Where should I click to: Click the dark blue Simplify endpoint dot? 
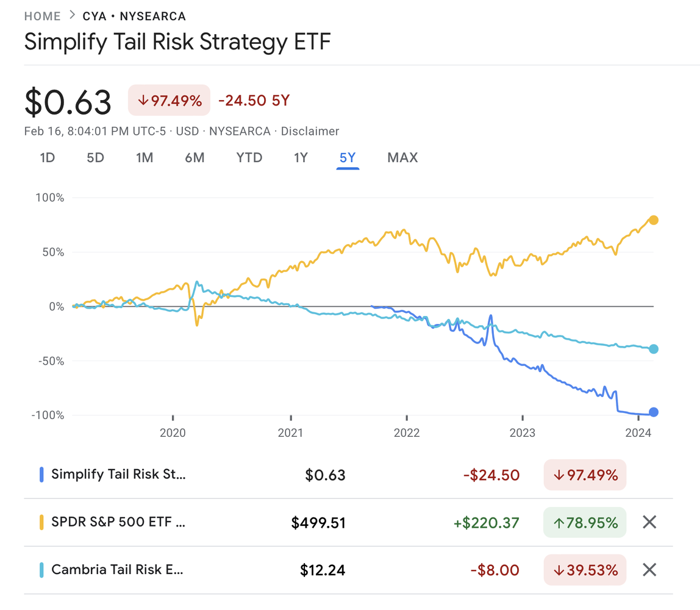(653, 412)
